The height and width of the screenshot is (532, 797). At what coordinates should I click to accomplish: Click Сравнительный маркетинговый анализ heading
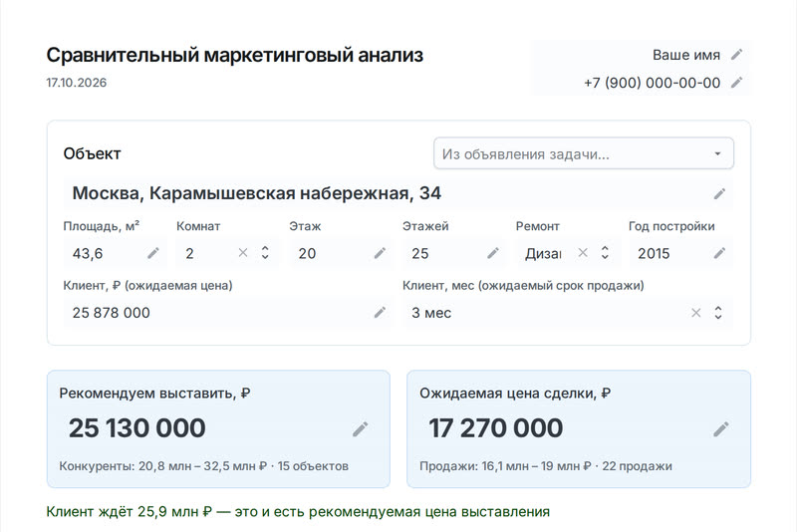coord(235,55)
